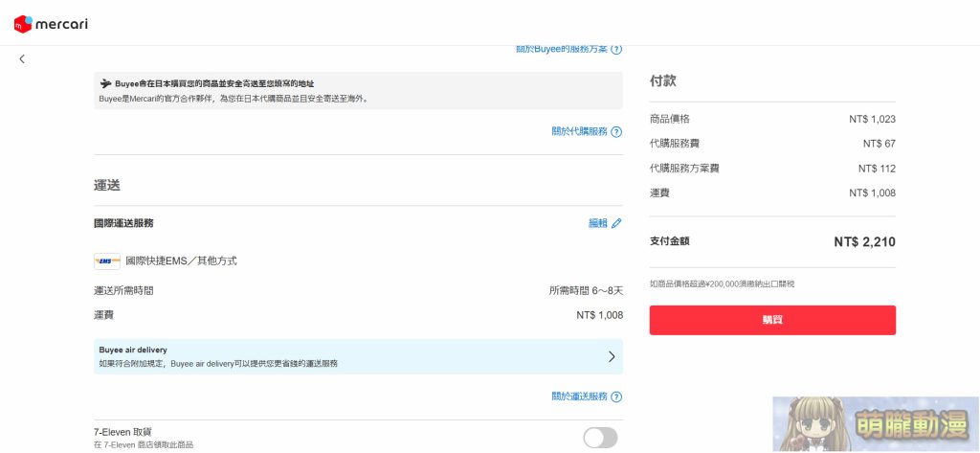
Task: Click chevron on Buyee air delivery
Action: click(612, 356)
